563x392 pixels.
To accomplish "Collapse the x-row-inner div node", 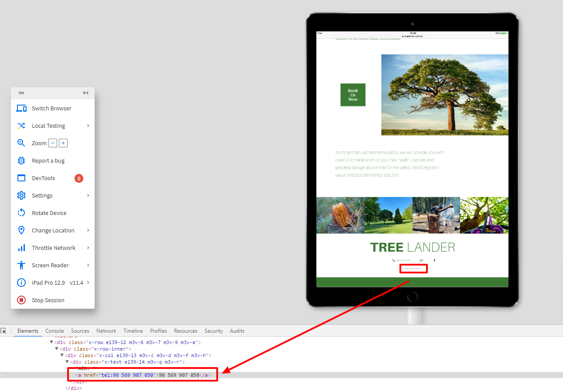I will 57,349.
